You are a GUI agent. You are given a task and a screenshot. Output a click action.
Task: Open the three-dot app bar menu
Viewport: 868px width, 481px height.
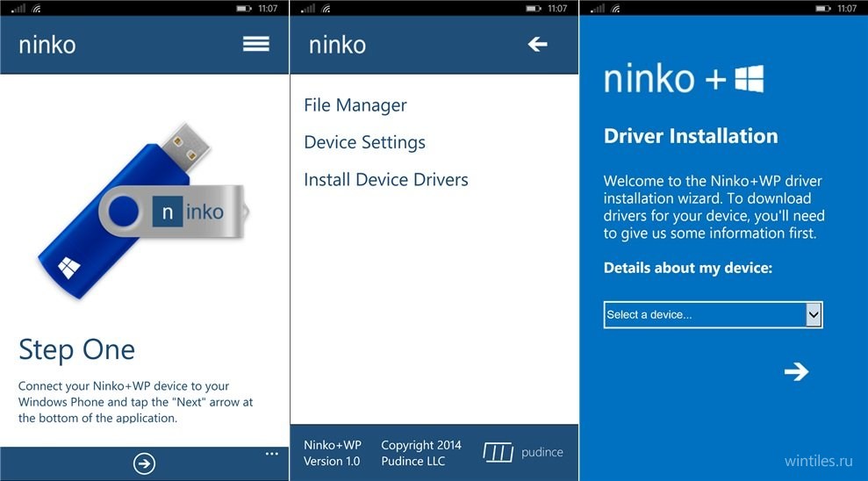pyautogui.click(x=271, y=454)
